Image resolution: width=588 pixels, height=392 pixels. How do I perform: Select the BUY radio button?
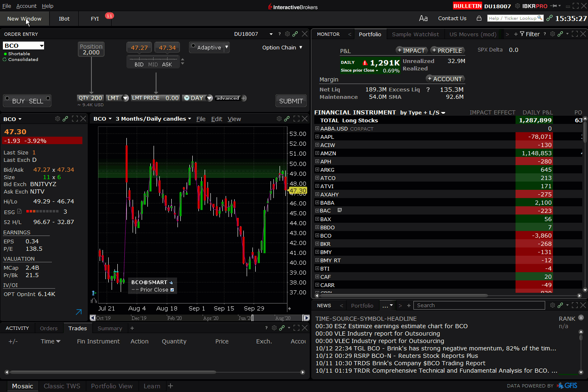point(7,98)
